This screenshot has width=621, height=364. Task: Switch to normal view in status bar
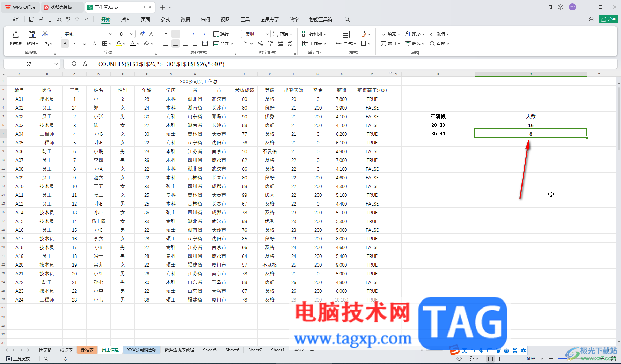pyautogui.click(x=491, y=359)
